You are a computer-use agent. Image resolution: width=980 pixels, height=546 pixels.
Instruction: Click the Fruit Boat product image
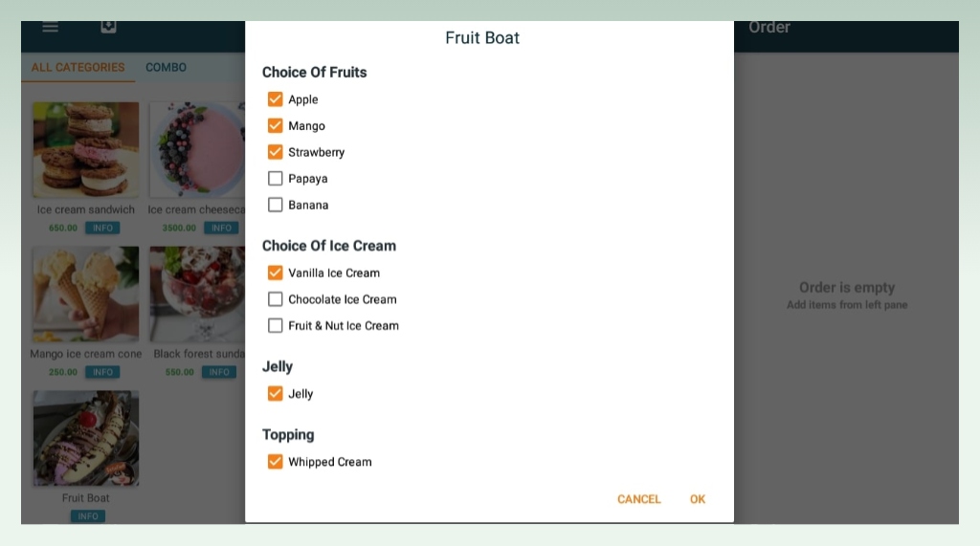point(86,439)
